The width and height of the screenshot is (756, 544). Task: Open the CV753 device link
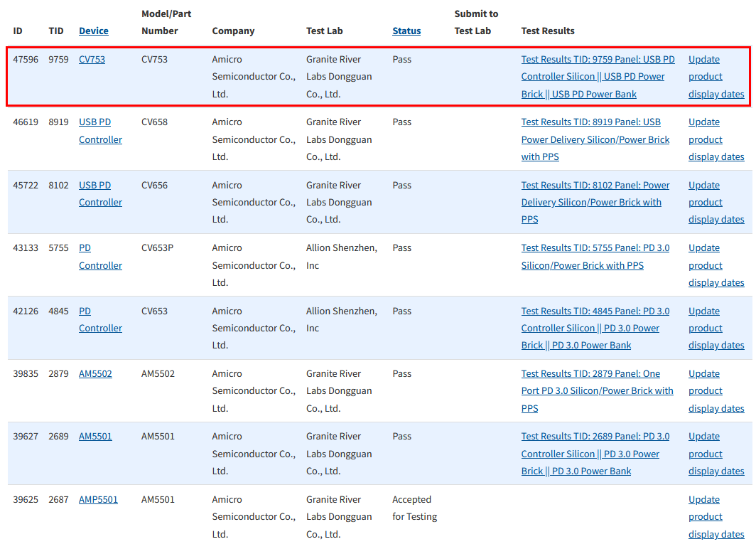tap(92, 59)
